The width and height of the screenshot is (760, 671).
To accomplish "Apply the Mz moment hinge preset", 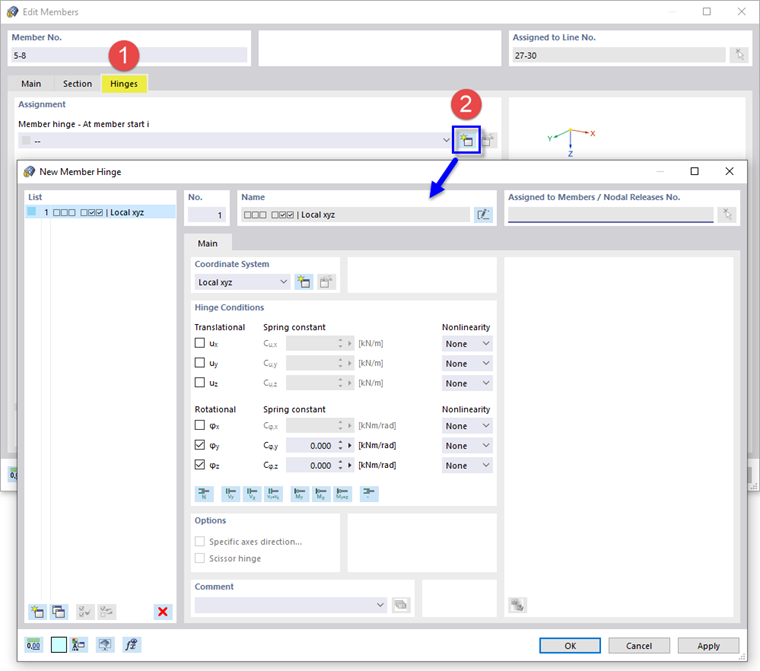I will [321, 494].
